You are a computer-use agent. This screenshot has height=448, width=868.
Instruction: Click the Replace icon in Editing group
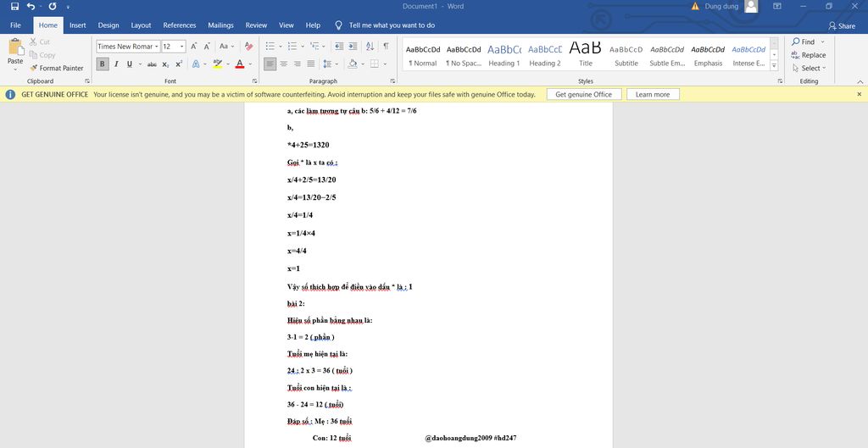pyautogui.click(x=795, y=55)
